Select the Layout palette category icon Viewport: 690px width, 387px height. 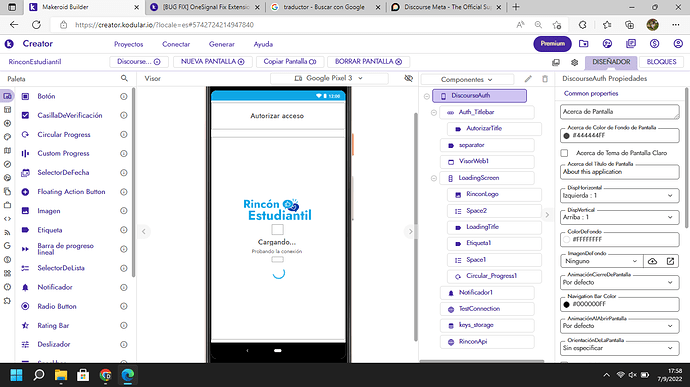[7, 110]
